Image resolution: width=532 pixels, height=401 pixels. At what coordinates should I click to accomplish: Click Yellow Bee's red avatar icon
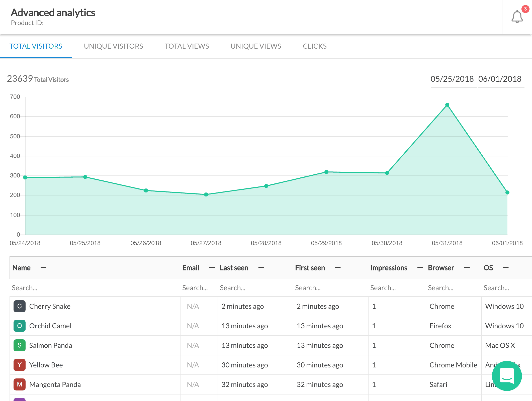[20, 365]
